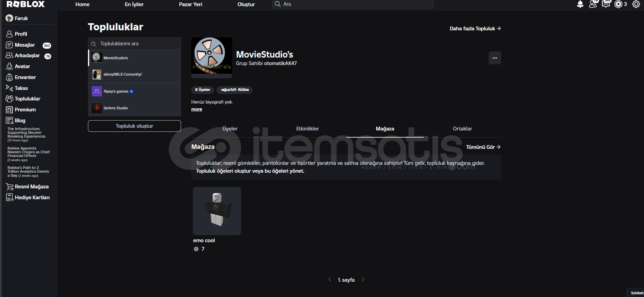Open the Roblox logo home link
This screenshot has width=644, height=297.
click(26, 4)
